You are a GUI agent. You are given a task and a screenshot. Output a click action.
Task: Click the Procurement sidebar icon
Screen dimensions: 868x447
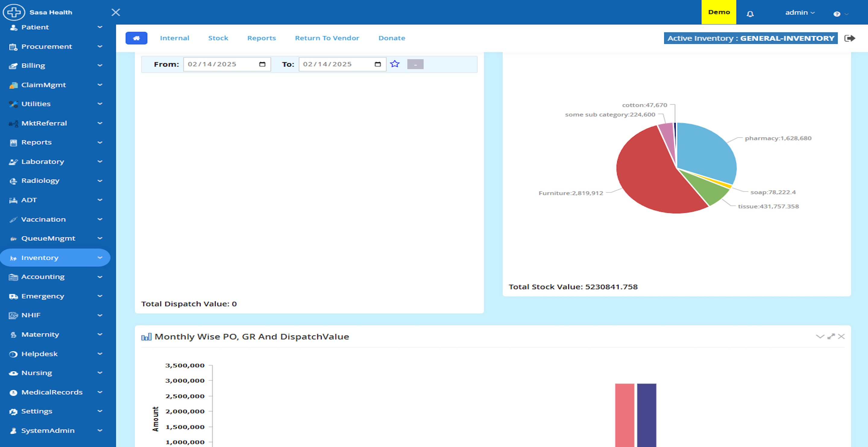[x=14, y=47]
